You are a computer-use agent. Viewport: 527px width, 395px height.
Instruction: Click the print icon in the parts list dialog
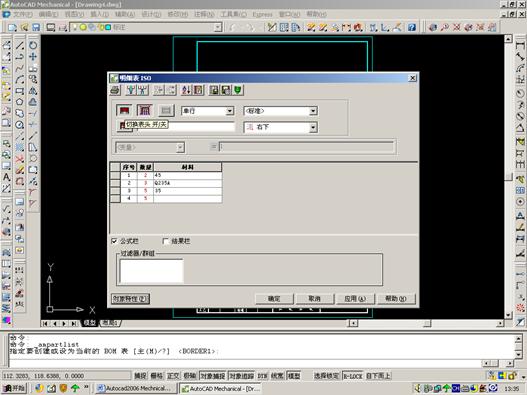point(115,90)
